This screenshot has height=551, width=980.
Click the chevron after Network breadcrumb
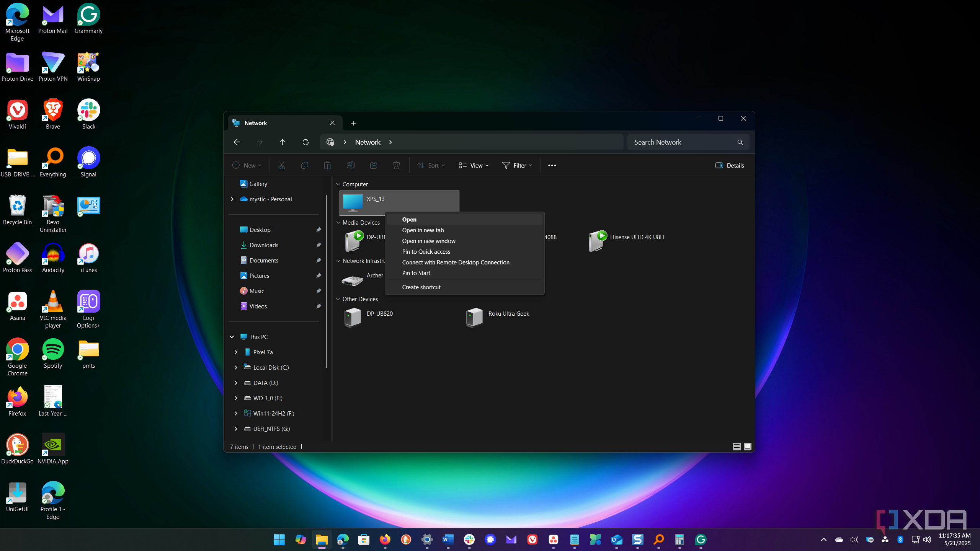coord(390,142)
